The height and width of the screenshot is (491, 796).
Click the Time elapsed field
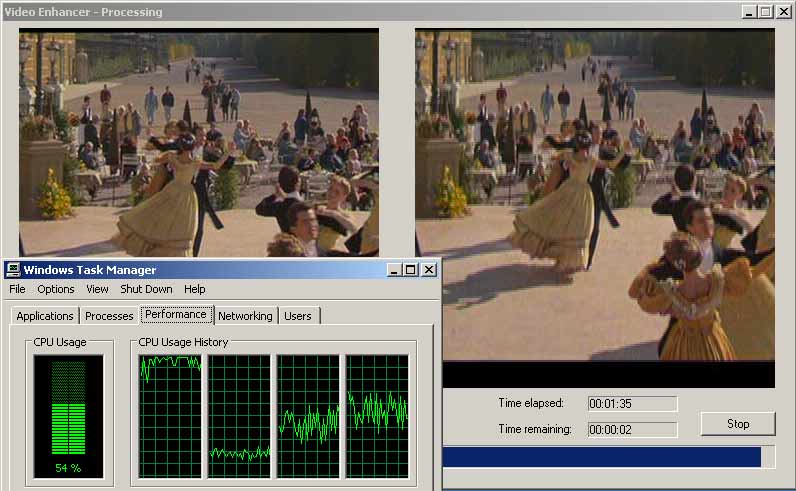[x=632, y=404]
